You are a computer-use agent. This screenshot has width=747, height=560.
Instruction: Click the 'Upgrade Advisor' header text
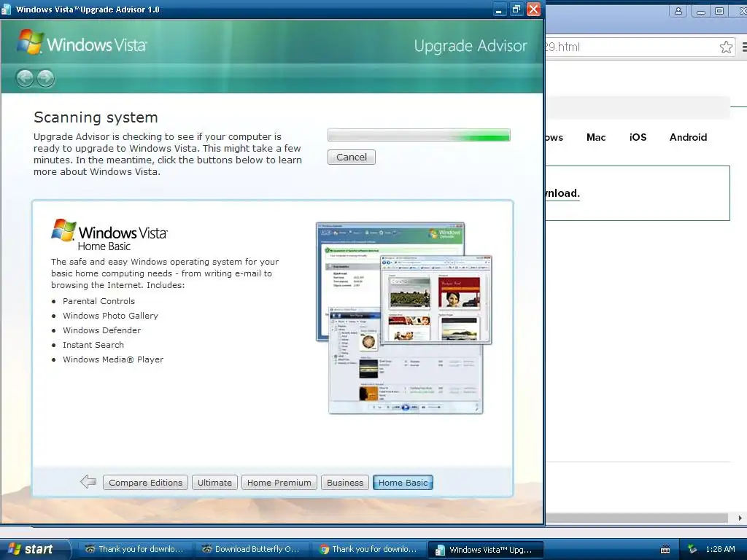[x=471, y=46]
